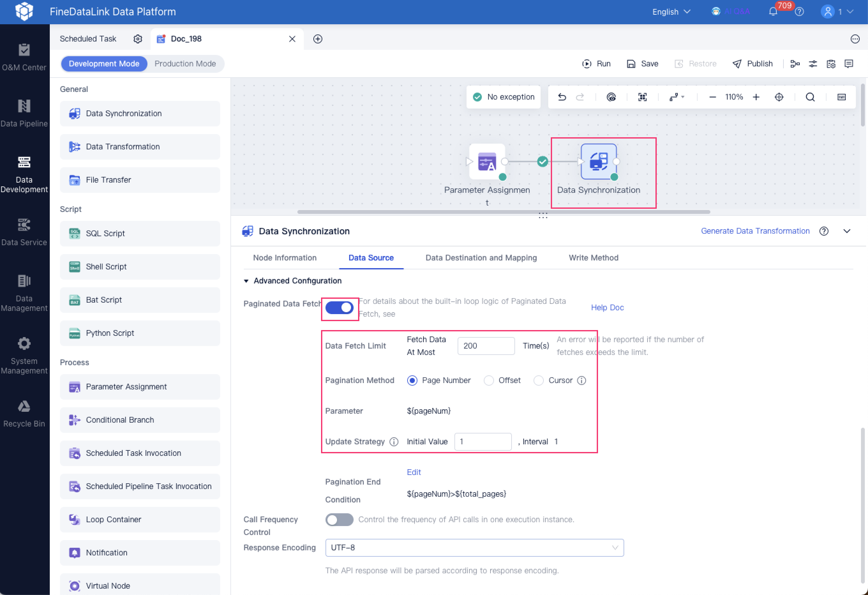Select Data Transformation node type
868x595 pixels.
(x=140, y=147)
